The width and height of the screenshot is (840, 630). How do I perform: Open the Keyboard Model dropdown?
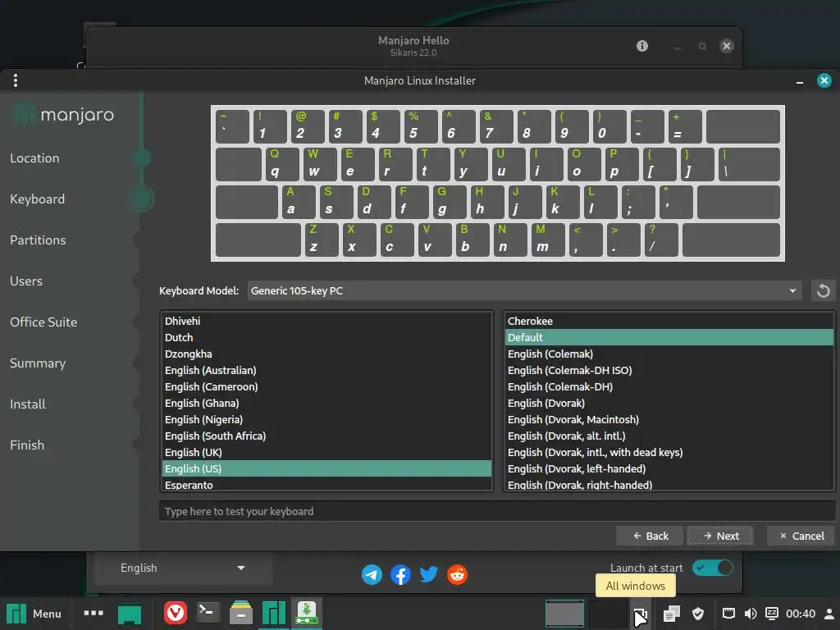tap(524, 291)
